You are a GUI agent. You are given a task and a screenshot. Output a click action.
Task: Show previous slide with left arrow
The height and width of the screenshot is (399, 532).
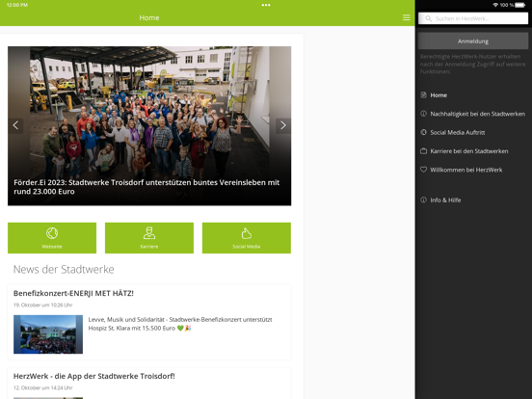pos(15,125)
